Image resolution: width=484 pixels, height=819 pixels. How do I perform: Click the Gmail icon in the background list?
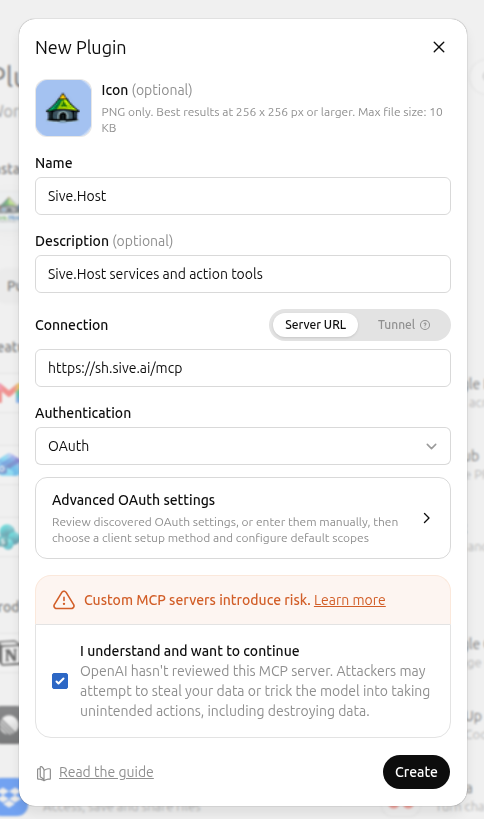(9, 393)
